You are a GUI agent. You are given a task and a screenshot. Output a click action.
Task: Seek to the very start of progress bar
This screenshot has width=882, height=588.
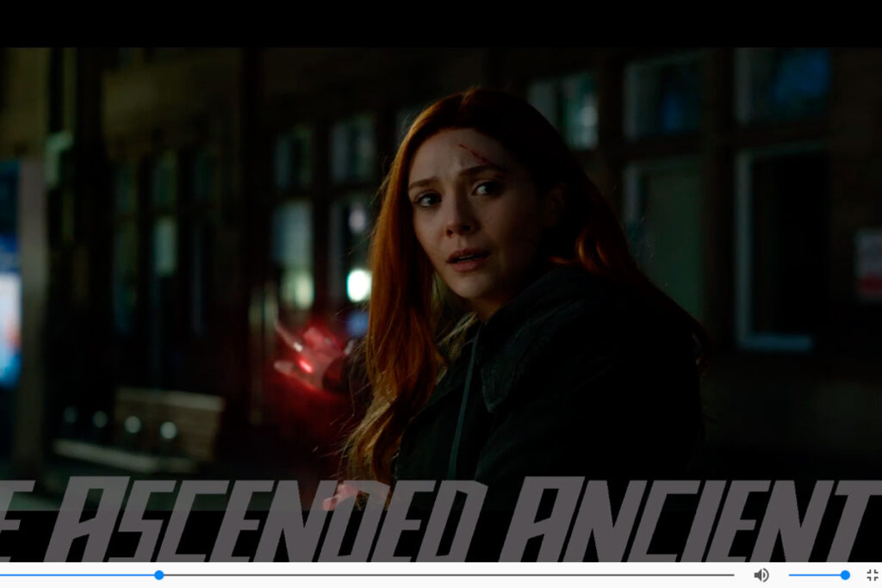click(3, 575)
